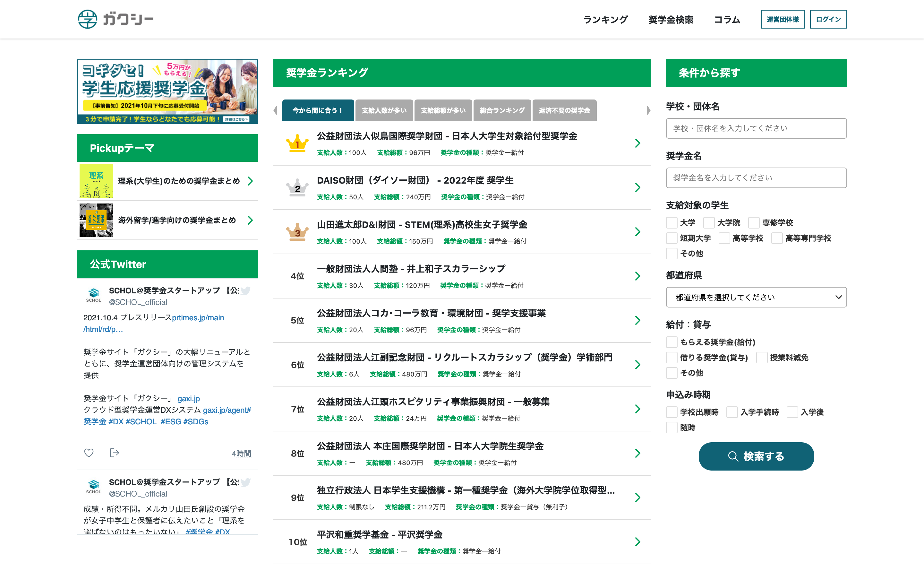The height and width of the screenshot is (580, 924).
Task: Check the 短期大学 checkbox
Action: tap(672, 238)
